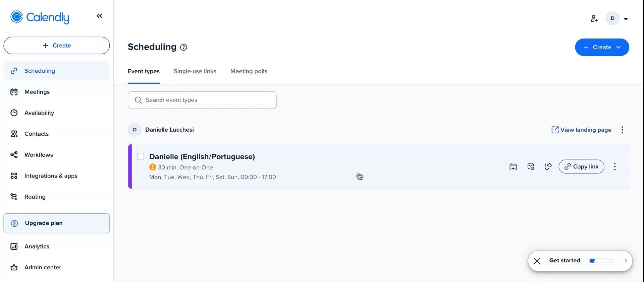Open Danielle Lucchesi section more-options menu
The width and height of the screenshot is (644, 282).
[622, 130]
